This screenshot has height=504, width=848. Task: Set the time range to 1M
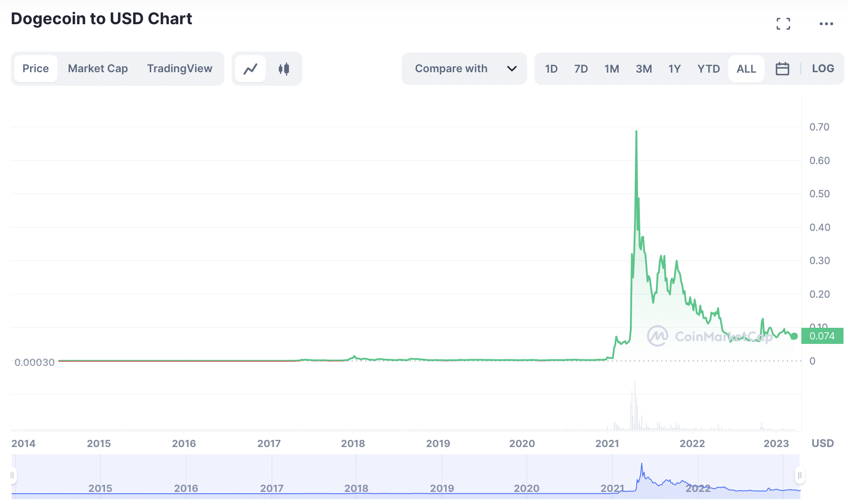tap(612, 69)
